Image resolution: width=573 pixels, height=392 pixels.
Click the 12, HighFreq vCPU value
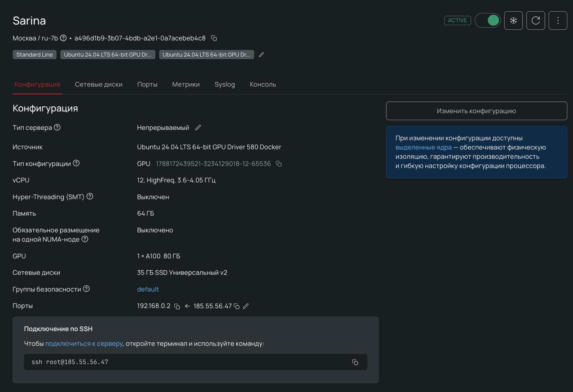pos(176,180)
